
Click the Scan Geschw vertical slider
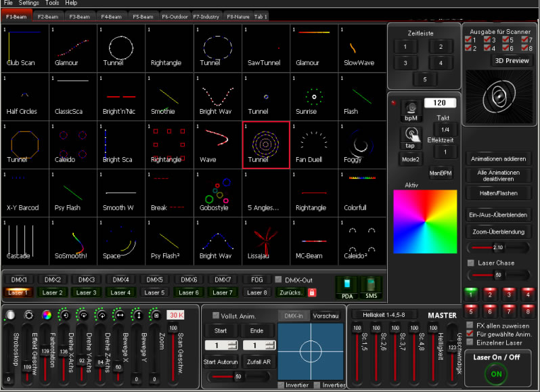173,353
